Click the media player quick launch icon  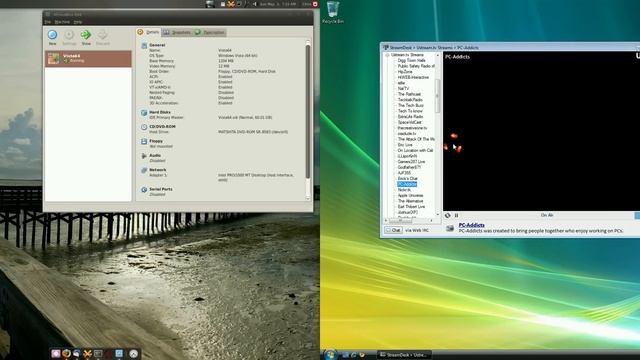(x=362, y=355)
